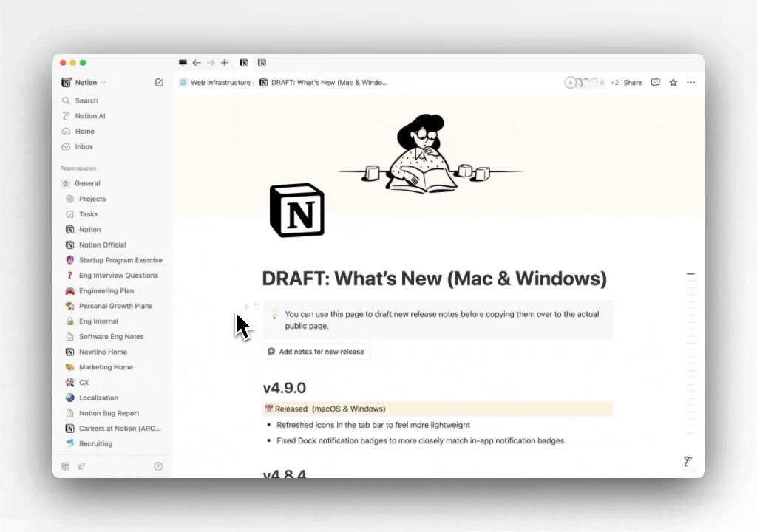
Task: Click the Notion AI floating button
Action: point(688,462)
